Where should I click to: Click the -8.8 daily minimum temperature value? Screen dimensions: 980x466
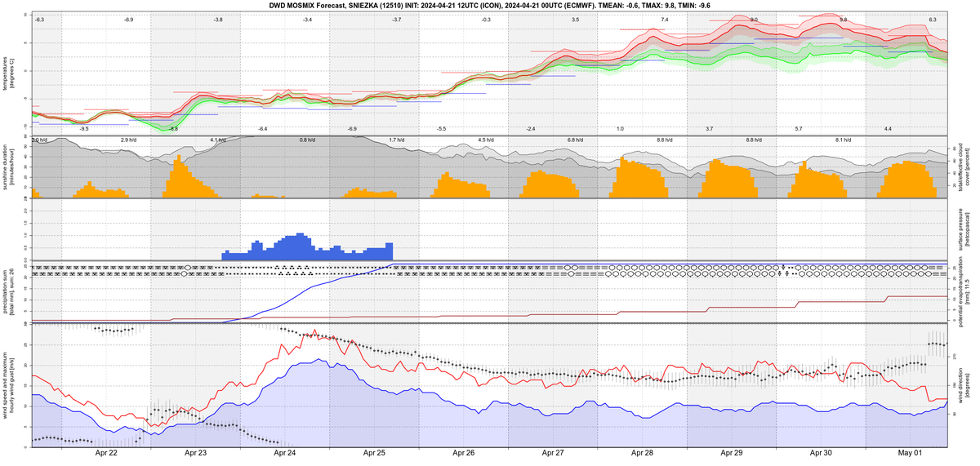click(x=173, y=129)
